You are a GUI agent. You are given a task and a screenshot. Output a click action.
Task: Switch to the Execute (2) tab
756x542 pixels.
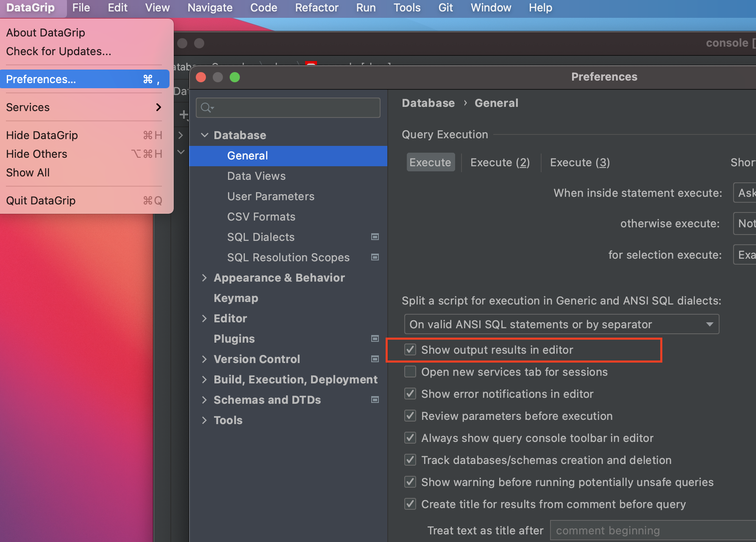click(500, 162)
